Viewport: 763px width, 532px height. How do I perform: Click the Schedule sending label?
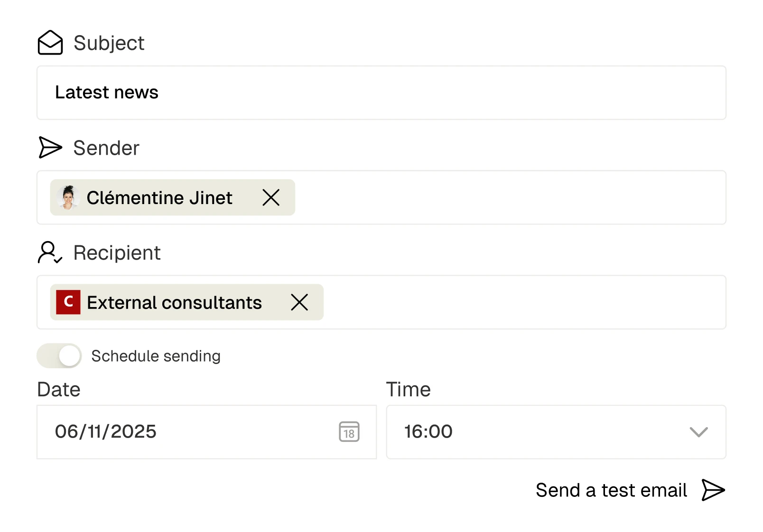pos(156,356)
